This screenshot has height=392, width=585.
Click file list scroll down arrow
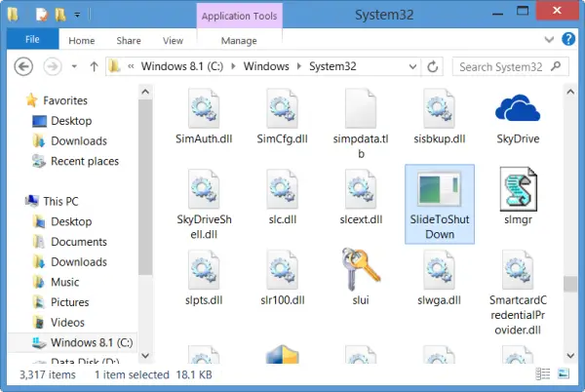click(x=570, y=356)
